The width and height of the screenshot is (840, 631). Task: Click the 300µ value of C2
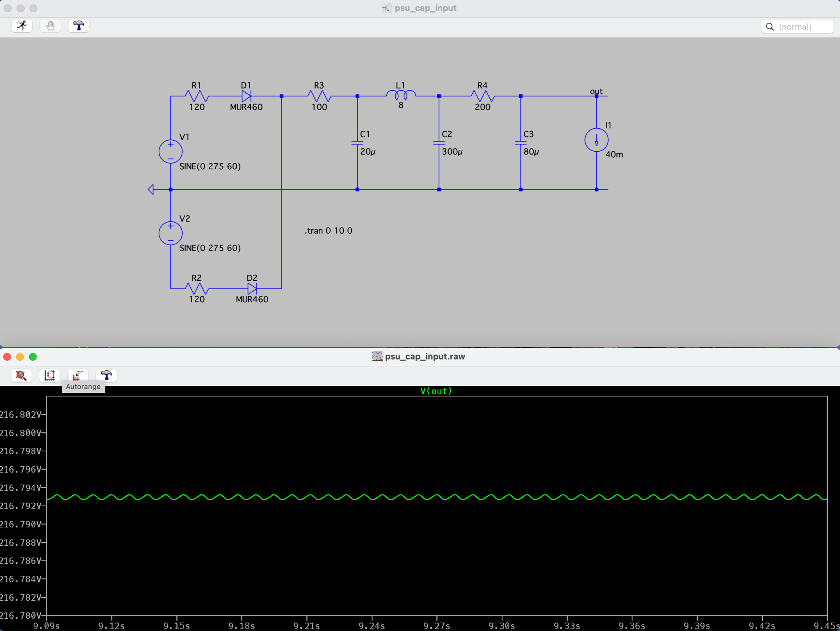(452, 152)
